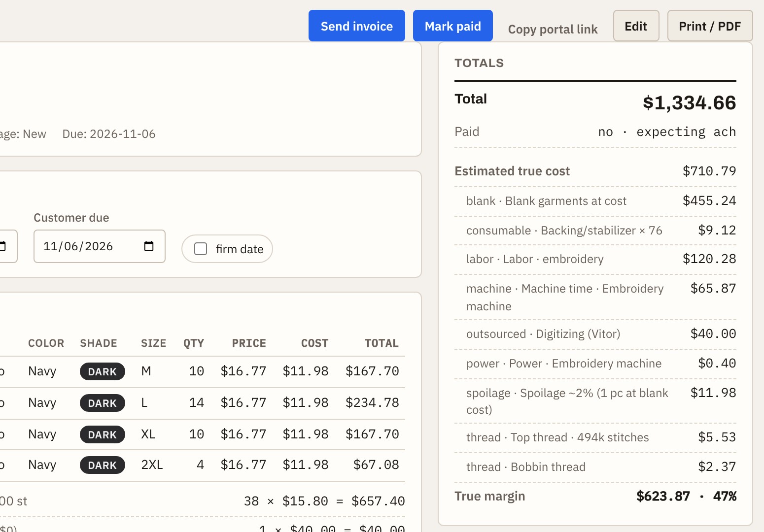Viewport: 764px width, 532px height.
Task: Select the Blank garments at cost line
Action: tap(595, 201)
